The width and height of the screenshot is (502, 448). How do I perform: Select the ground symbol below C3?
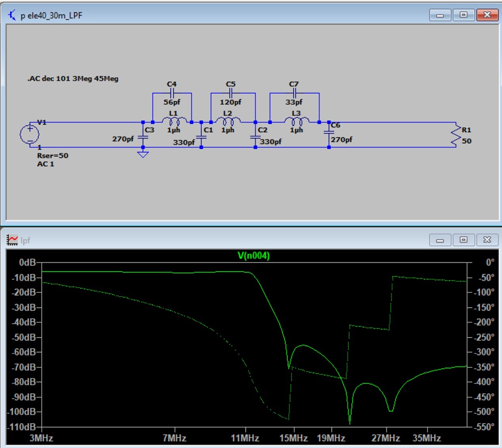click(143, 154)
